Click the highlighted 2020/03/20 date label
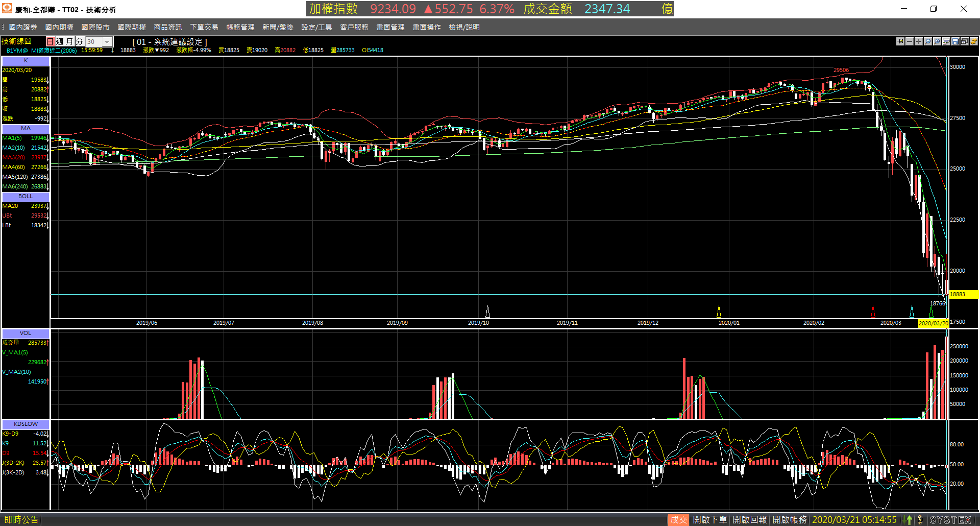Viewport: 980px width, 526px height. pos(934,323)
